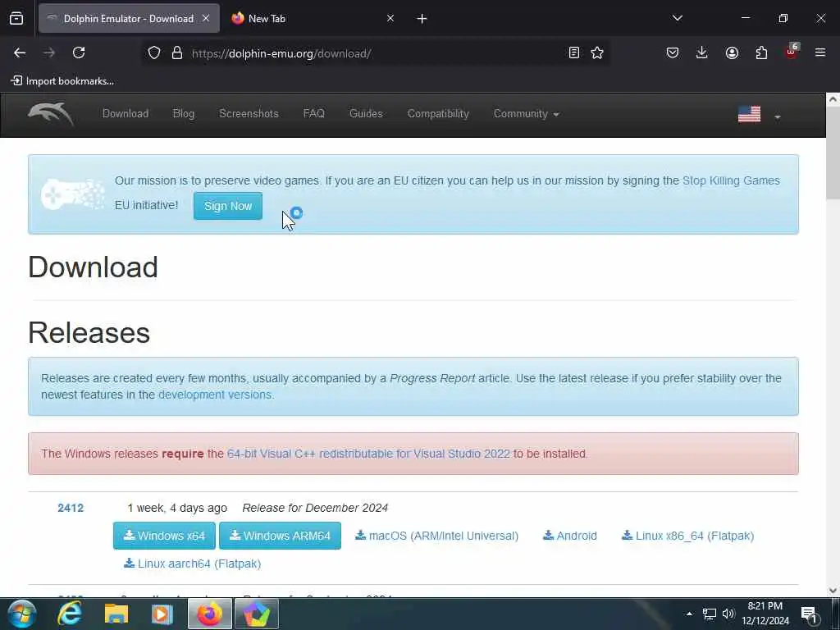Click the page scrollbar down arrow
This screenshot has height=630, width=840.
point(833,591)
